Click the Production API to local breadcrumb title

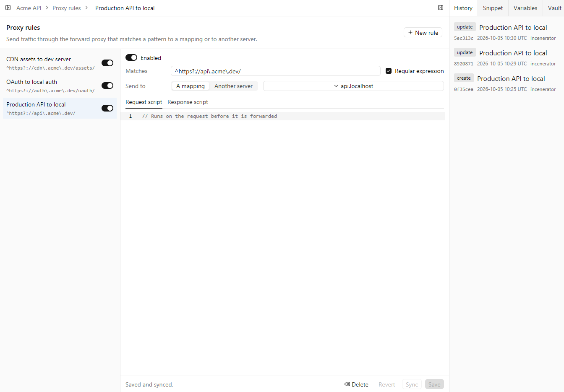coord(125,8)
